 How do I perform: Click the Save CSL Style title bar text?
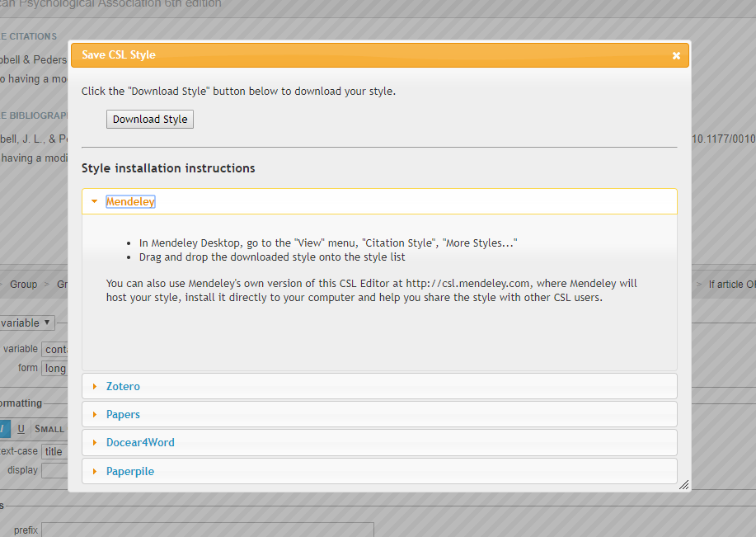coord(119,54)
